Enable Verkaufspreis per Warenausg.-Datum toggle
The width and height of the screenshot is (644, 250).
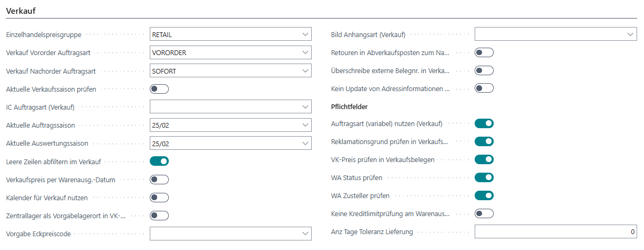click(159, 180)
